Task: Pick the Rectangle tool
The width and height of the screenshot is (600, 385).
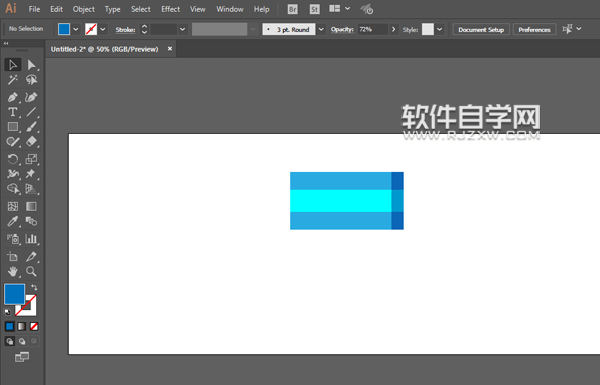Action: coord(13,127)
